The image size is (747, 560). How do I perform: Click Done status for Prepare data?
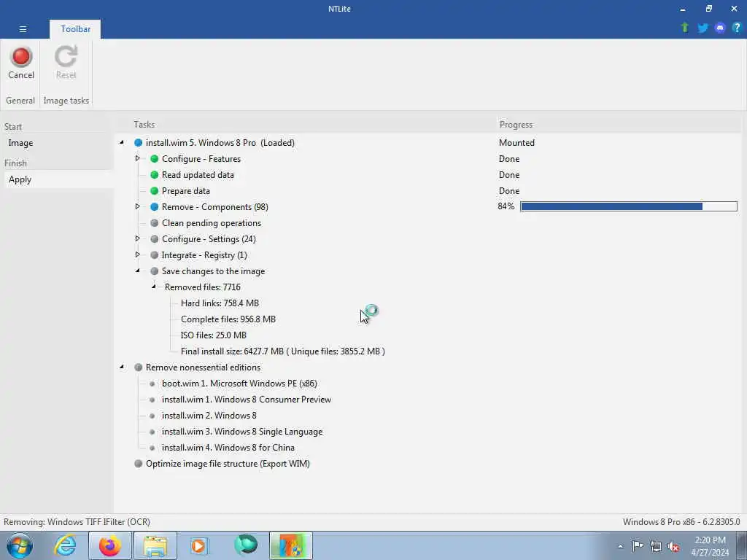[x=508, y=191]
